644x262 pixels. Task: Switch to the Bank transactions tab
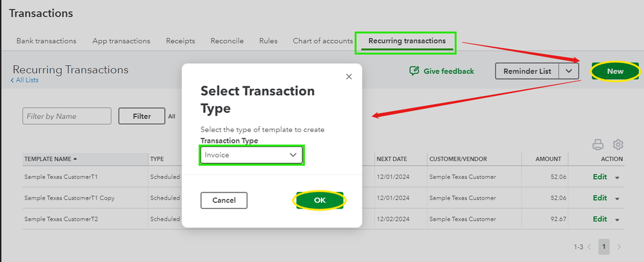[x=46, y=41]
